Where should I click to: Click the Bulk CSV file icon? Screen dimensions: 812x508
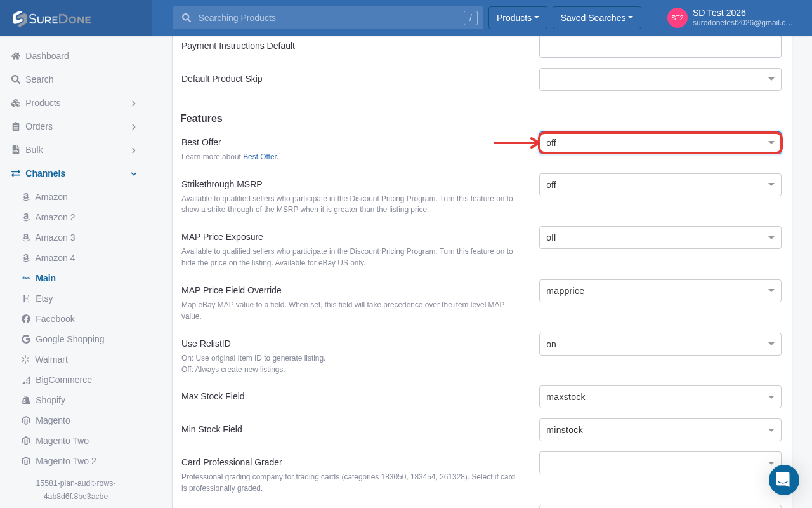click(16, 150)
